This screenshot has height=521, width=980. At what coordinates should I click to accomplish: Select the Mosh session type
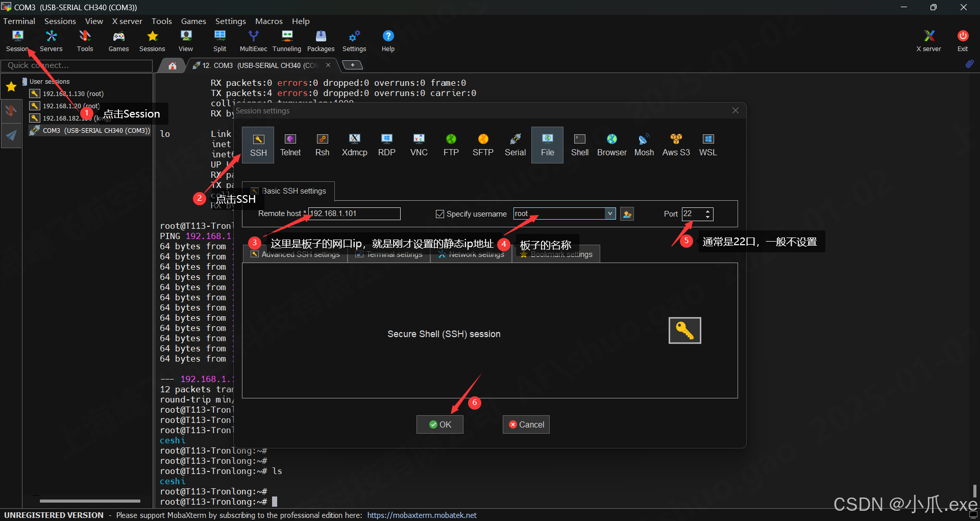(x=644, y=145)
